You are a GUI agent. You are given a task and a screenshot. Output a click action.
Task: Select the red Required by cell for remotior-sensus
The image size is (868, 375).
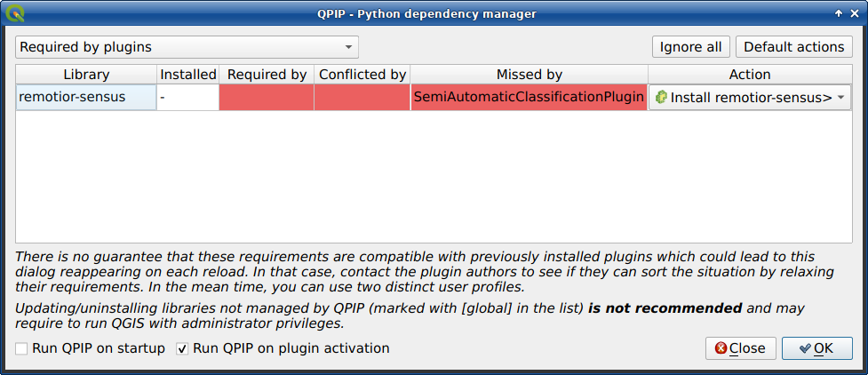click(x=267, y=98)
